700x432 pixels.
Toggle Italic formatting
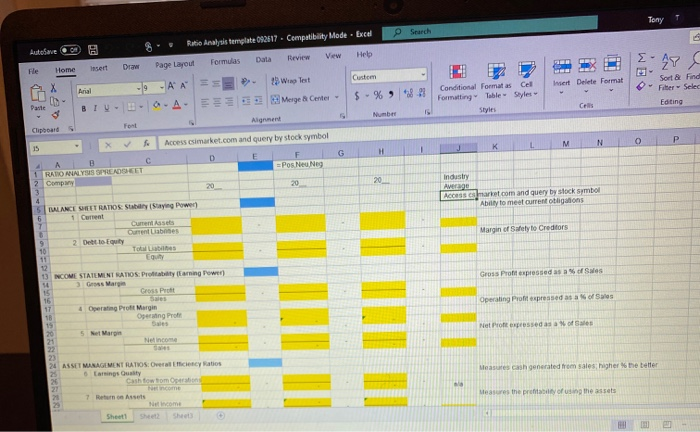coord(95,108)
